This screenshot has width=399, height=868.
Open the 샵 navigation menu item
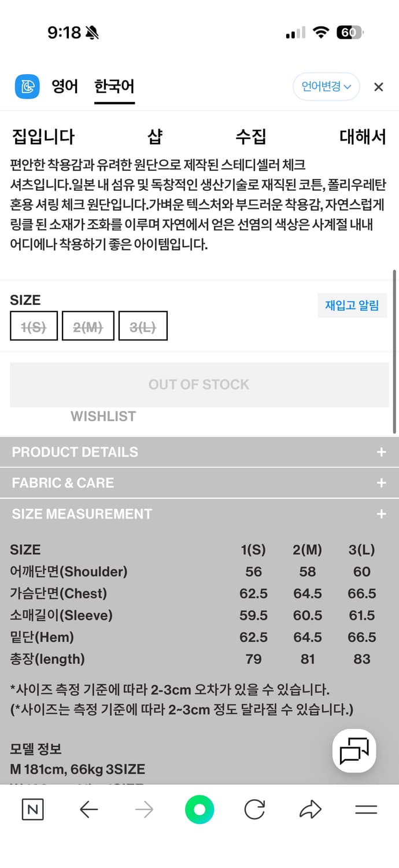point(155,137)
